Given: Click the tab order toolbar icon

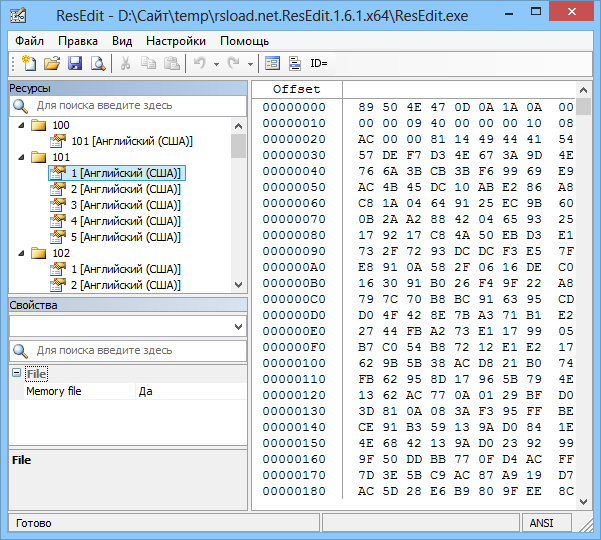Looking at the screenshot, I should [x=295, y=63].
